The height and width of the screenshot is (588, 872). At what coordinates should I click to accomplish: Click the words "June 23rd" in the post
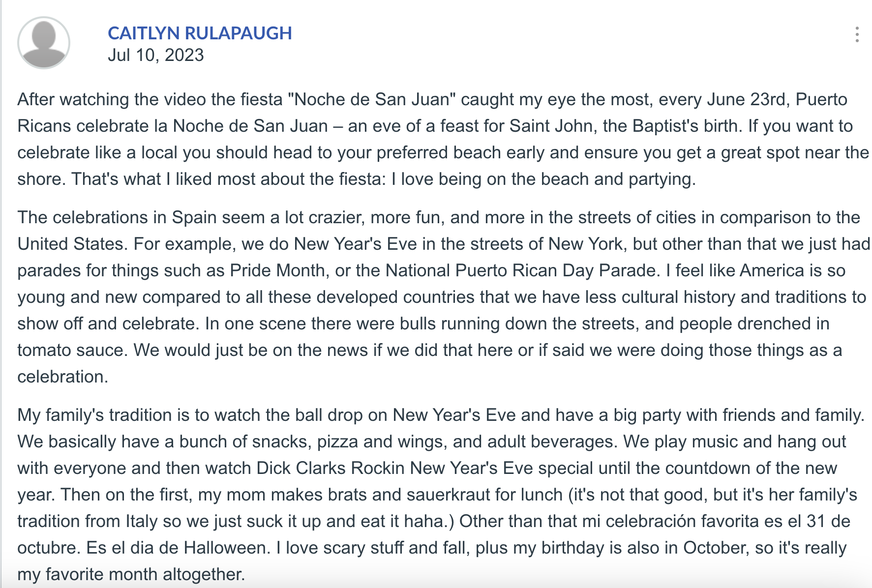tap(747, 99)
